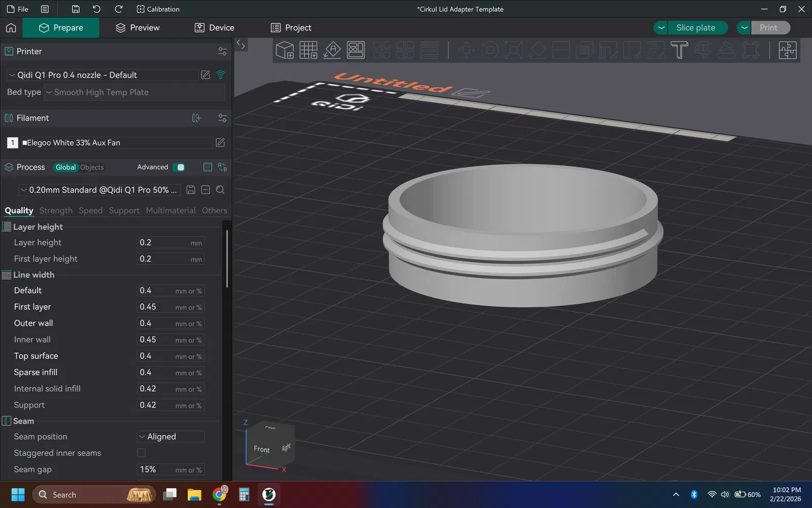Click the add filament icon

click(197, 118)
